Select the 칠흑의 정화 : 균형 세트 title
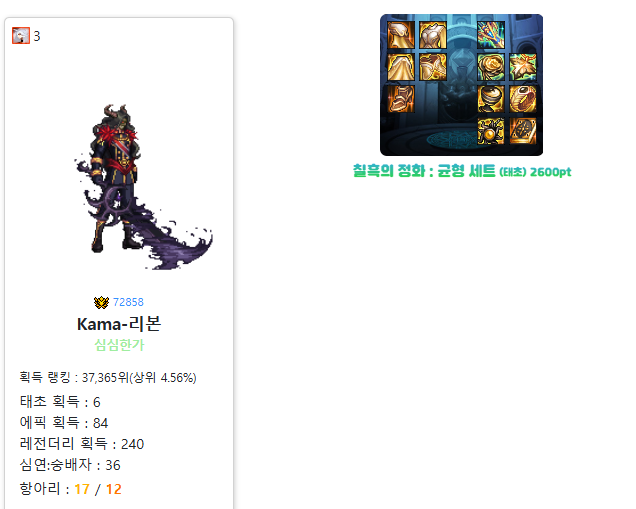 [424, 171]
